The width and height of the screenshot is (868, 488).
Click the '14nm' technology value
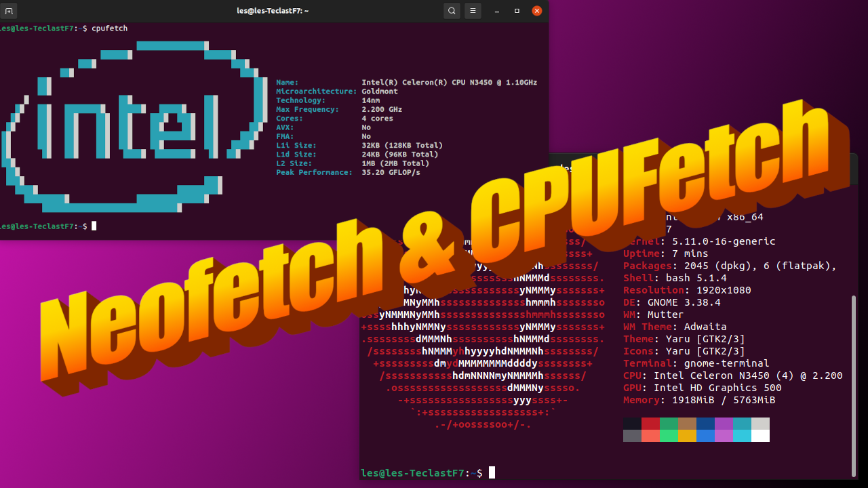tap(371, 100)
